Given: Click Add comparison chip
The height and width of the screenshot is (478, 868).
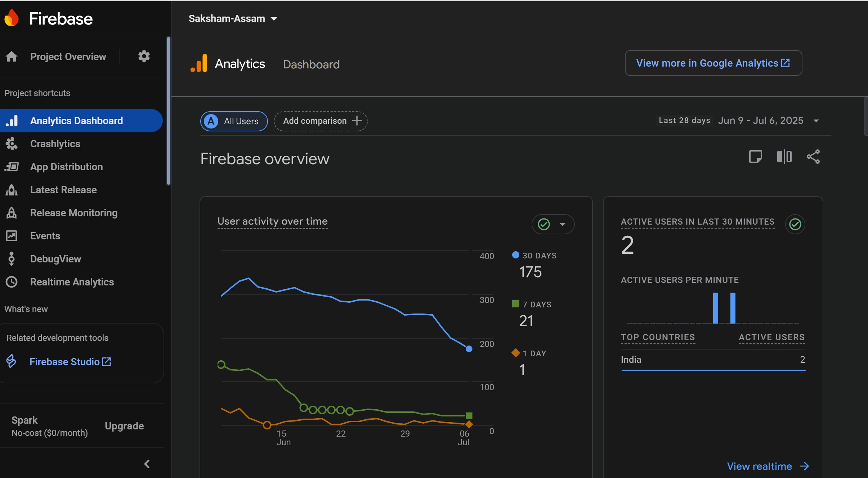Looking at the screenshot, I should (321, 121).
